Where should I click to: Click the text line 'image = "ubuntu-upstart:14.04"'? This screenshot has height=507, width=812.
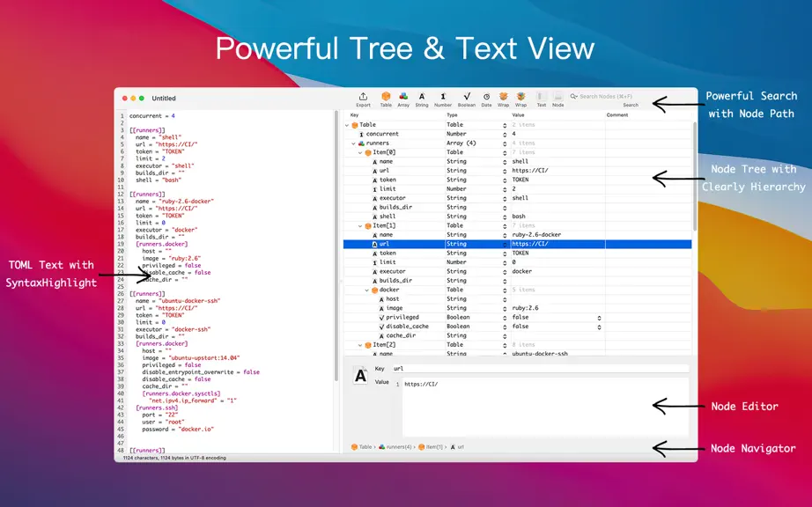(x=190, y=358)
